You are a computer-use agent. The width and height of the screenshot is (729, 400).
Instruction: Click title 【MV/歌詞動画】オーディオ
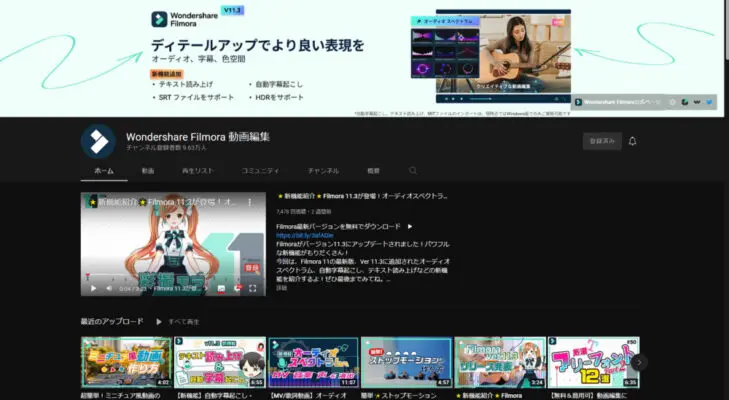(x=308, y=396)
